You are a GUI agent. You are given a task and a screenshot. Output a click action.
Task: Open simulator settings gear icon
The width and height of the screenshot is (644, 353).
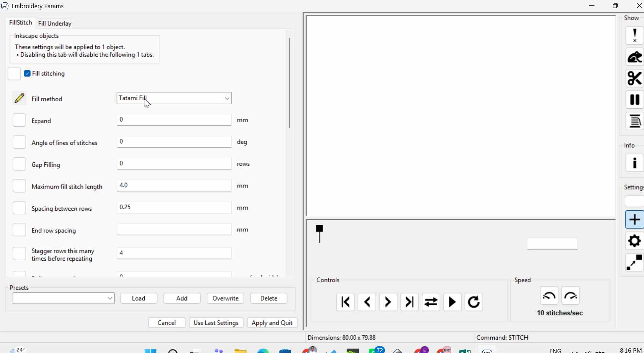click(x=634, y=241)
